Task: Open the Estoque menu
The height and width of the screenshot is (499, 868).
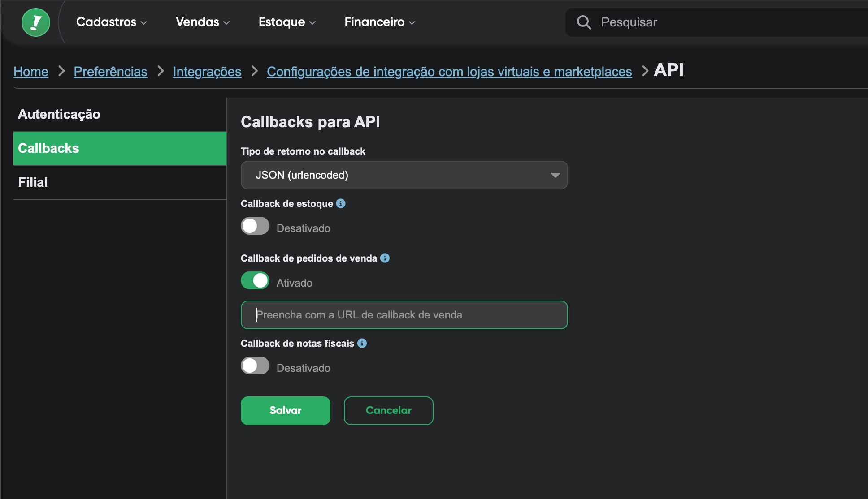Action: (287, 22)
